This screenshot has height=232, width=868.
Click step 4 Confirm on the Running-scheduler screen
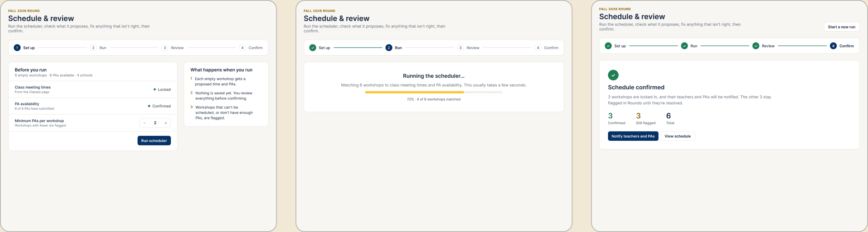[547, 48]
